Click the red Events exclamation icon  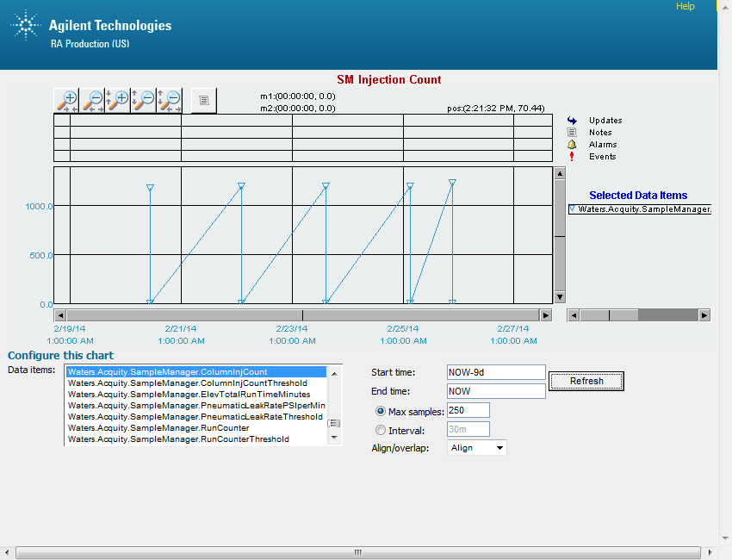coord(572,157)
